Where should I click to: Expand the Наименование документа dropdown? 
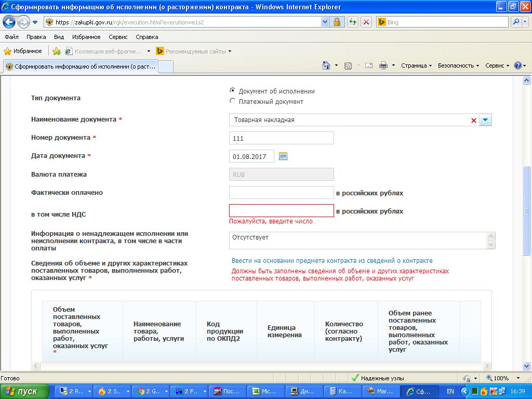click(485, 120)
